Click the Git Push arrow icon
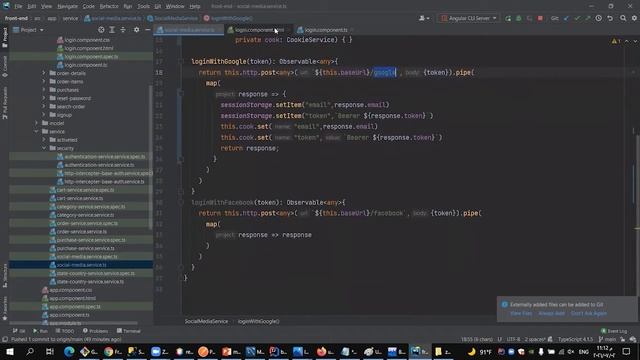The image size is (640, 360). 587,18
